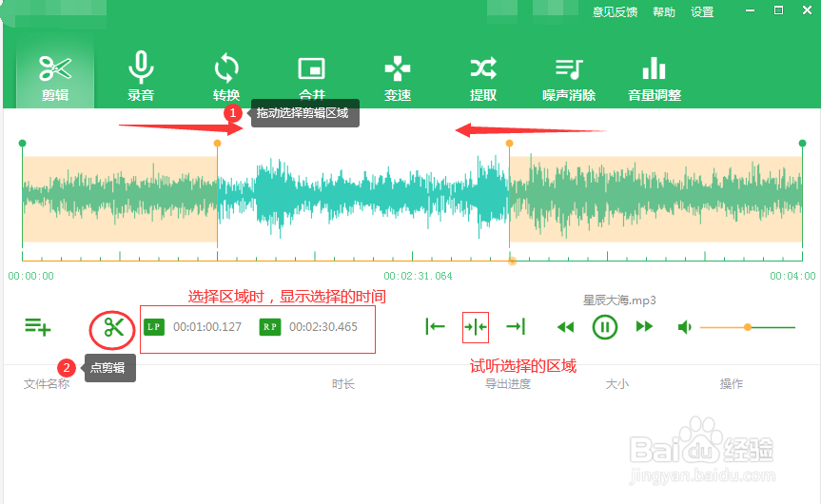Open the 变速 speed change tab
This screenshot has width=821, height=504.
[x=398, y=77]
